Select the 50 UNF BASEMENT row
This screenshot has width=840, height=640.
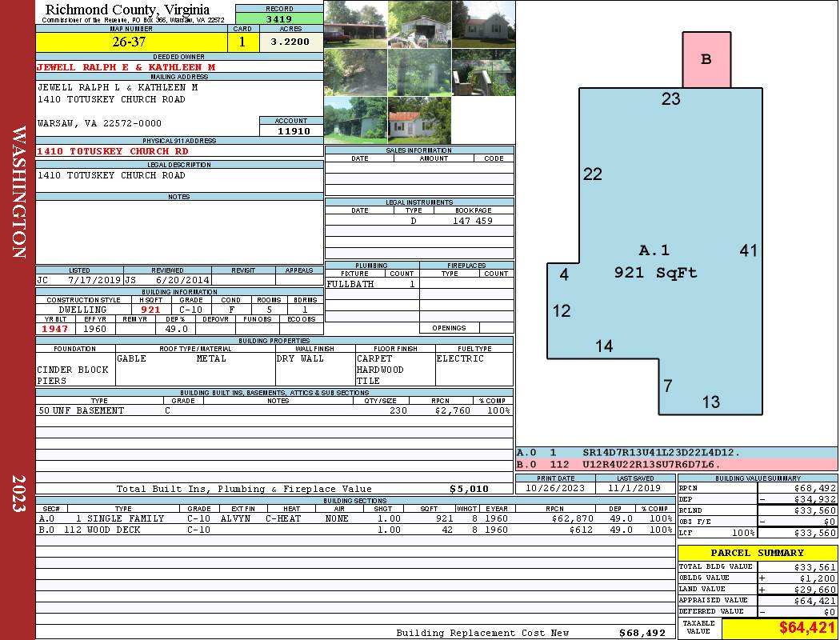274,410
